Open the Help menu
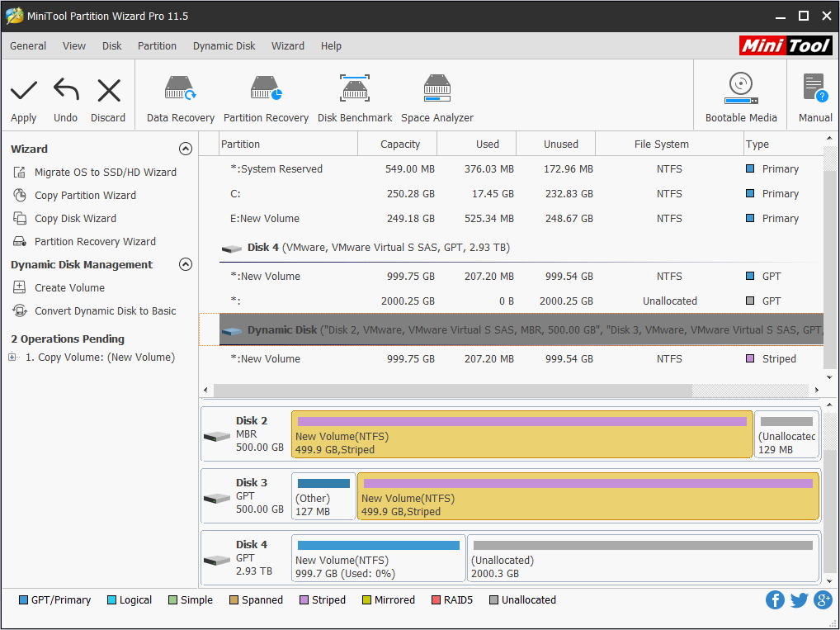This screenshot has width=840, height=630. [331, 46]
